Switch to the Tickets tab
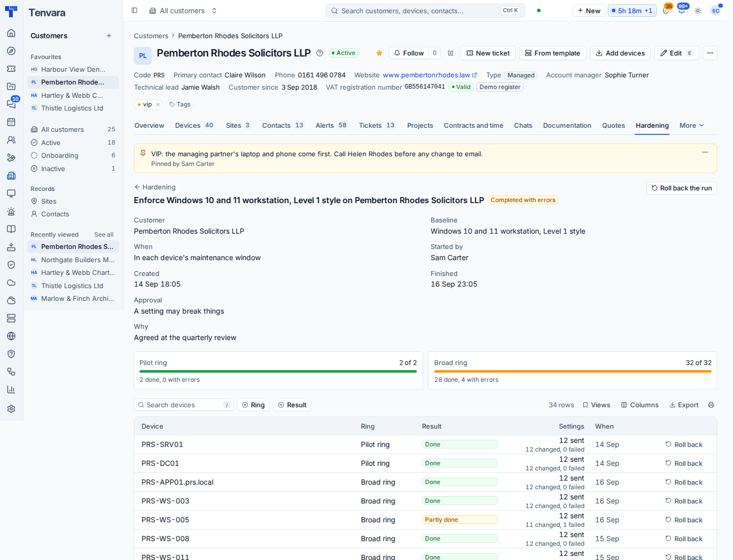733x560 pixels. [377, 125]
